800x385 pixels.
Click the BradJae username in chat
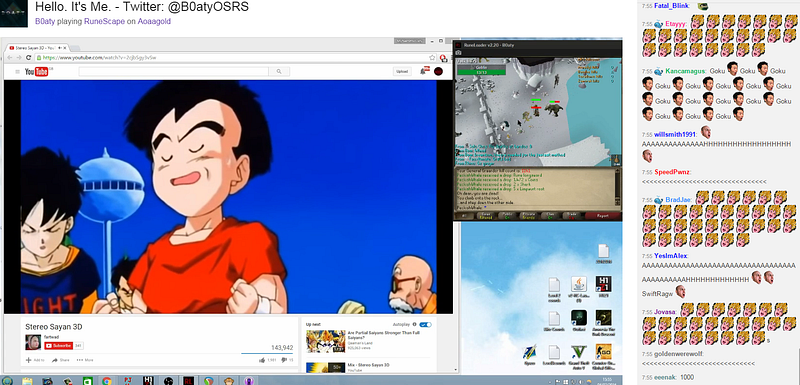pos(679,200)
